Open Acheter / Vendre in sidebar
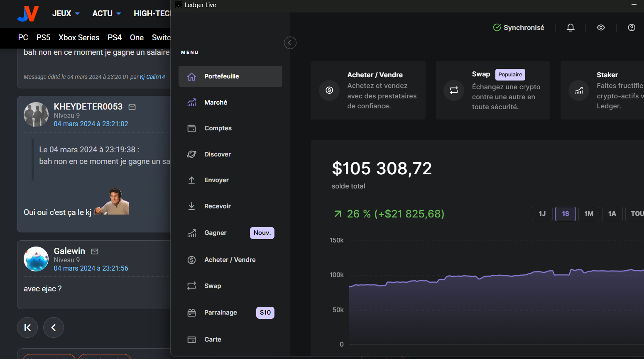The image size is (644, 359). 230,260
